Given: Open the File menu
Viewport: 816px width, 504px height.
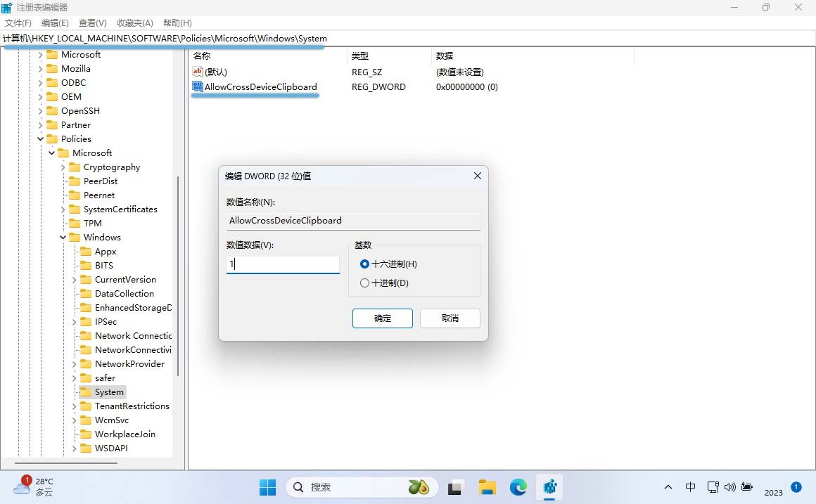Looking at the screenshot, I should (x=18, y=23).
